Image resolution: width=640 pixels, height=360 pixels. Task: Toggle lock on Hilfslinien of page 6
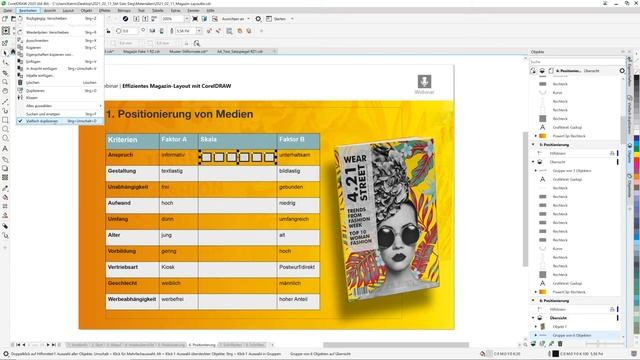612,309
